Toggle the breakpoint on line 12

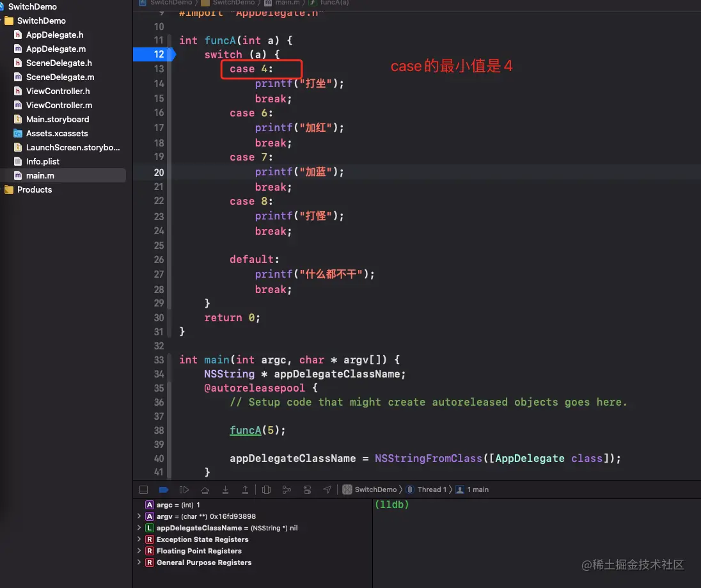(154, 54)
